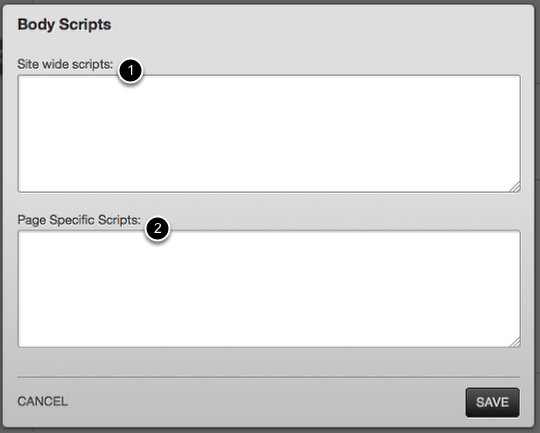
Task: Click the word "Site" in the first label
Action: pyautogui.click(x=28, y=64)
